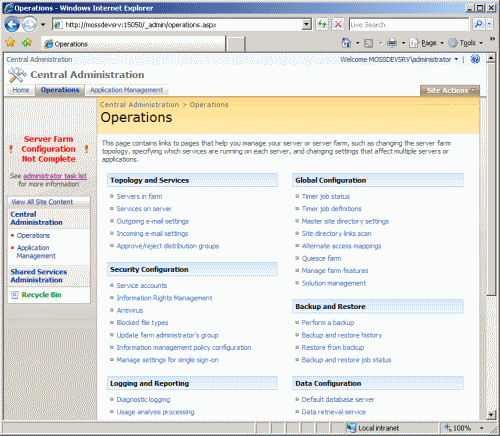Open Default database server link
The width and height of the screenshot is (500, 436).
338,399
